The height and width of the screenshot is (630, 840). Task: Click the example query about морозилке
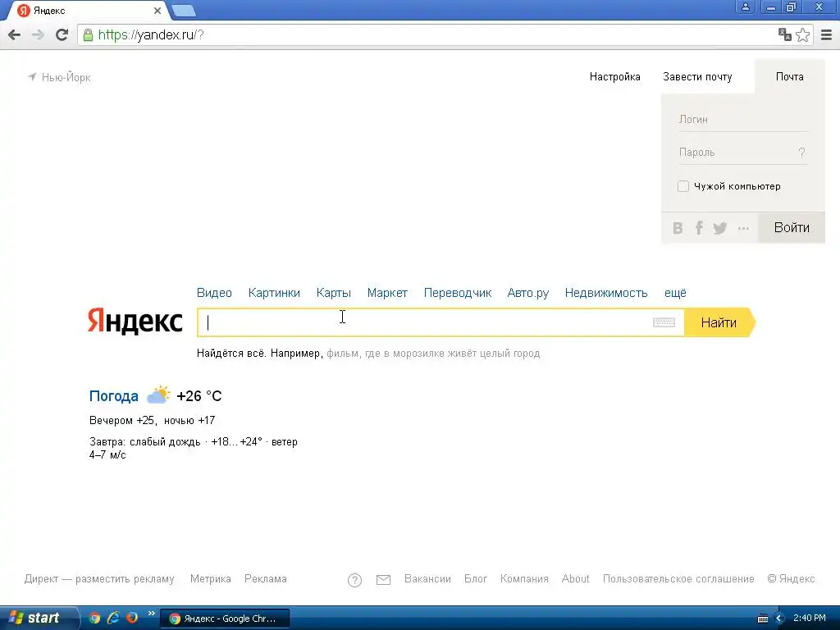[433, 354]
